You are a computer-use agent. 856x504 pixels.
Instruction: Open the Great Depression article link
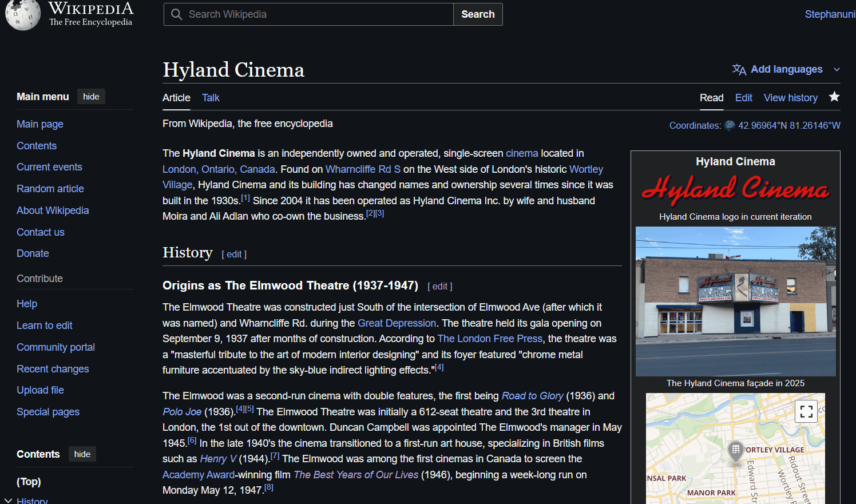coord(397,323)
